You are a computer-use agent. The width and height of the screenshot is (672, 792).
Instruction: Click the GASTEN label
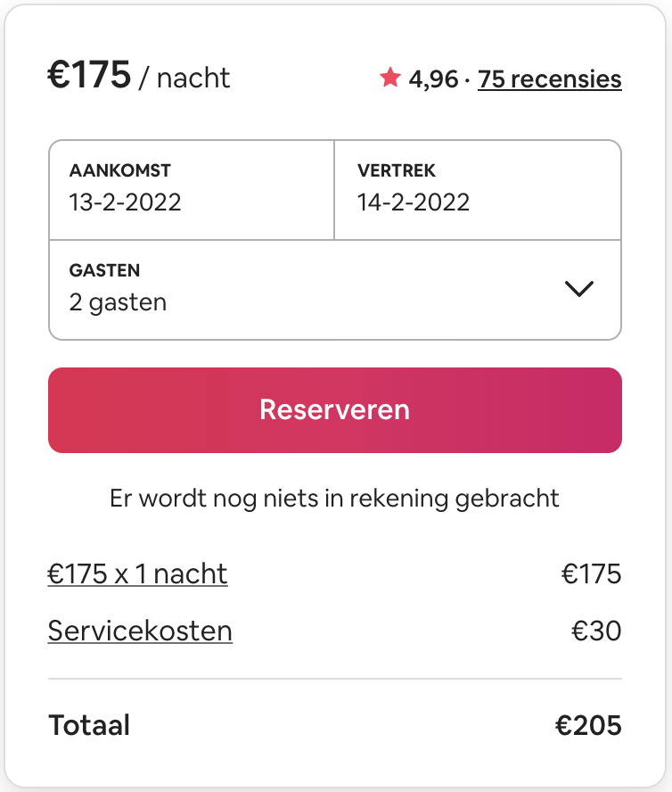pos(104,270)
